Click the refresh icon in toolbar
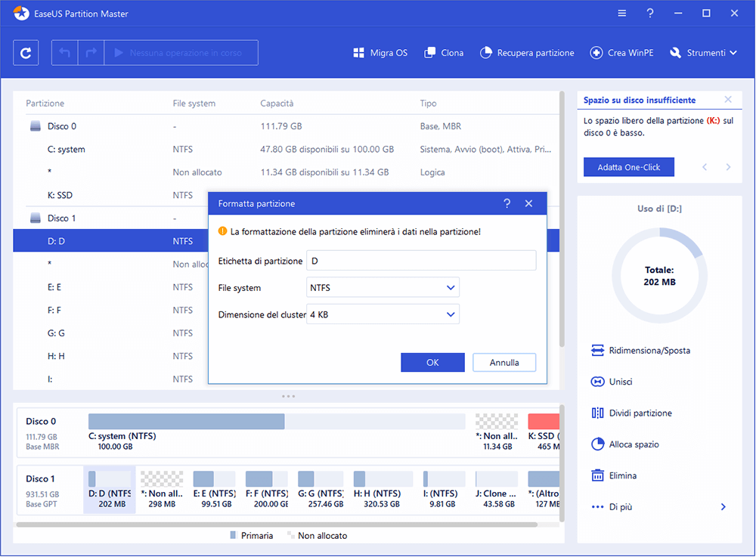Screen dimensions: 756x557 click(26, 52)
